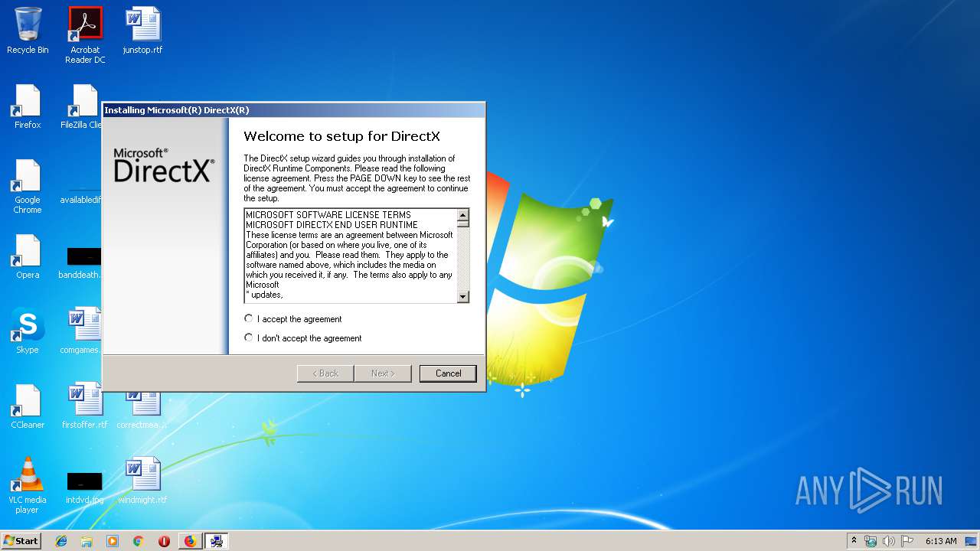Screen dimensions: 980x551
Task: Select 'I don't accept the agreement' option
Action: (x=248, y=337)
